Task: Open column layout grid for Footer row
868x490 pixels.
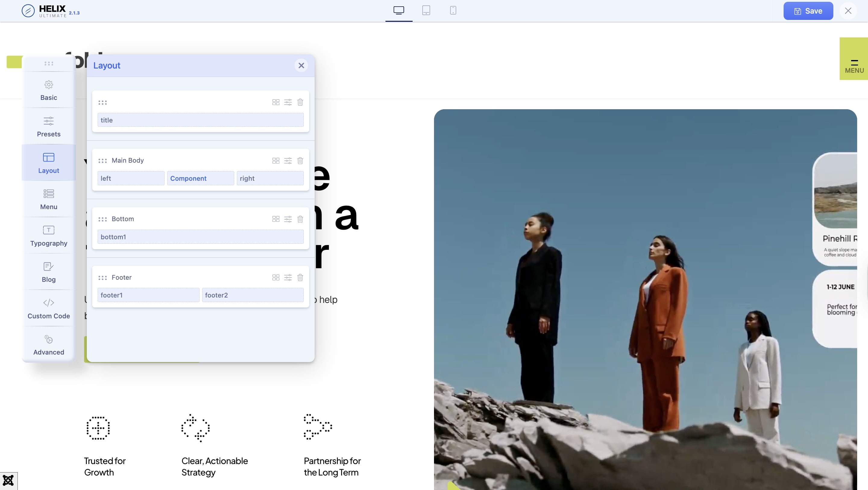Action: click(x=276, y=278)
